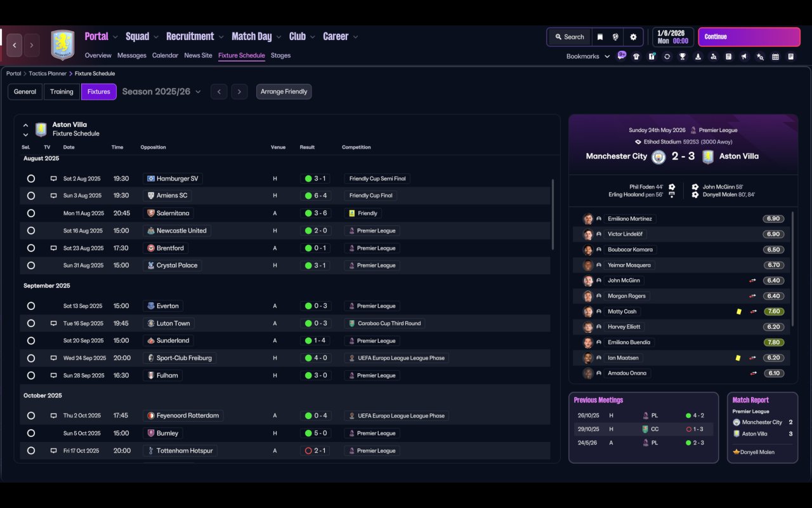Select the radio circle for the Everton fixture
The width and height of the screenshot is (812, 508).
(30, 306)
